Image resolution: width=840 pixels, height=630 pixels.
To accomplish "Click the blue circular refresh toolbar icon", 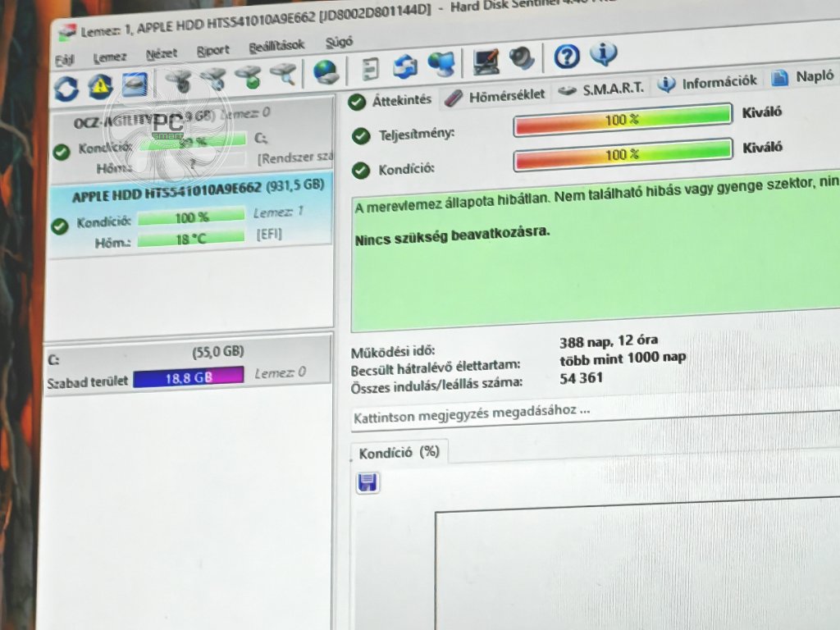I will point(66,89).
